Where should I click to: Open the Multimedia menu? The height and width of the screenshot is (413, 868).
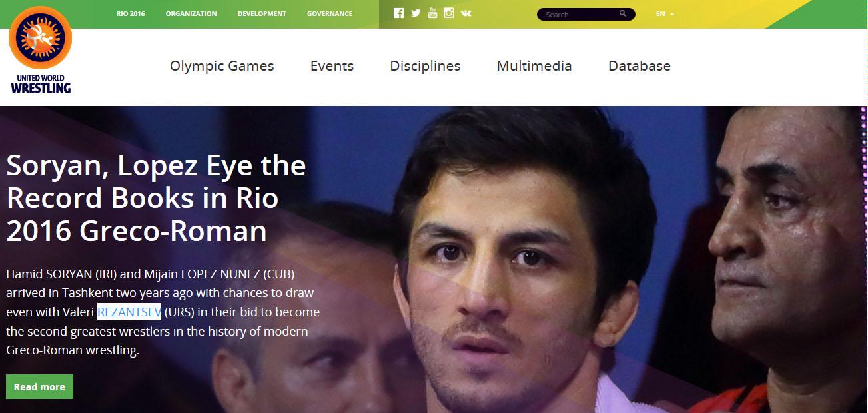tap(534, 66)
